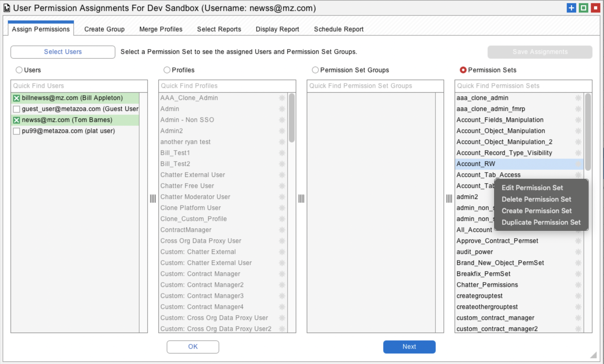Click gear icon for AAA_Clone_Admin profile
The height and width of the screenshot is (364, 604).
click(x=282, y=98)
